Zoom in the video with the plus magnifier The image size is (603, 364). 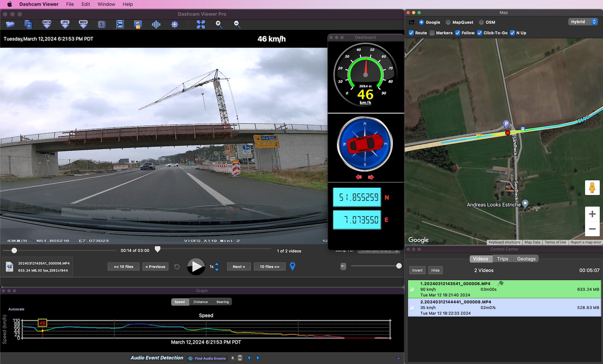(219, 24)
